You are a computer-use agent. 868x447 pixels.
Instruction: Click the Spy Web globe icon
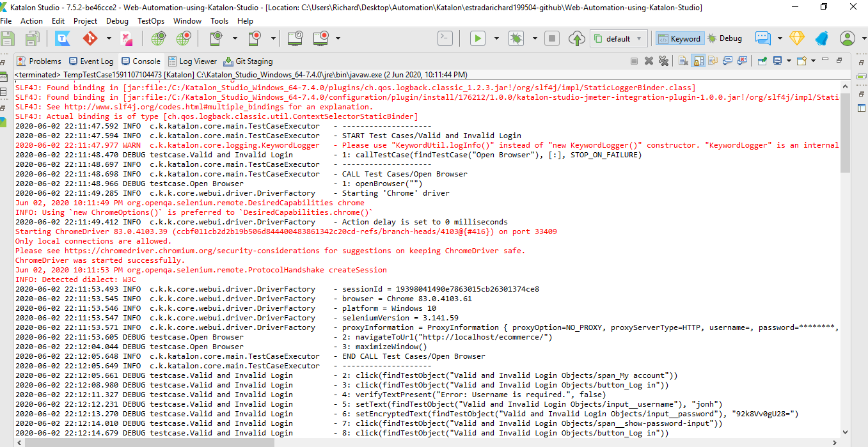[x=158, y=38]
